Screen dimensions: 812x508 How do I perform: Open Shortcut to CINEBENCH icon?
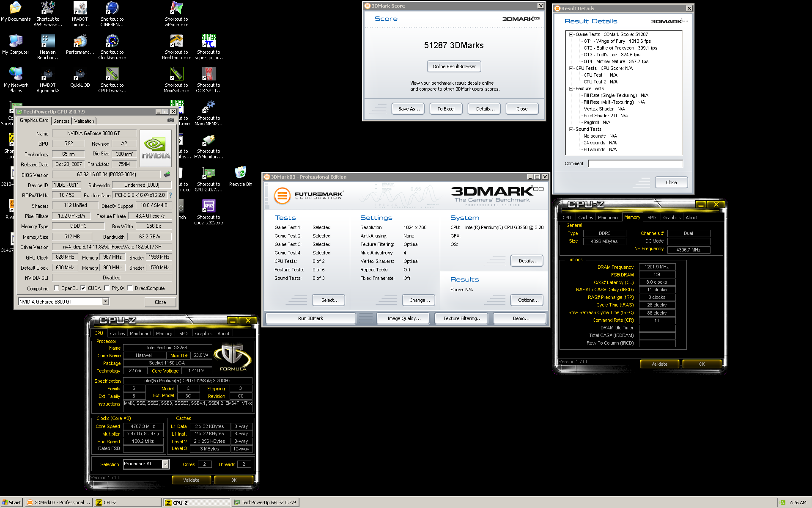(x=112, y=14)
